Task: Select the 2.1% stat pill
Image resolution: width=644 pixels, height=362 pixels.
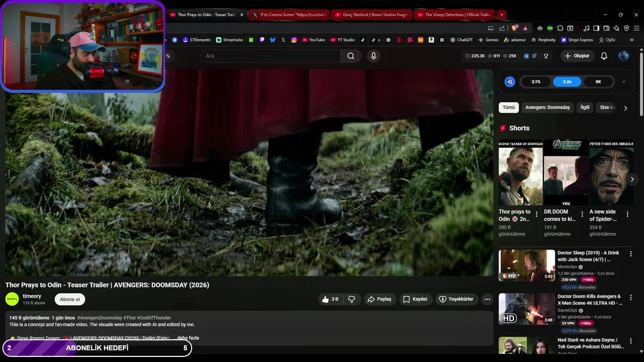Action: 536,81
